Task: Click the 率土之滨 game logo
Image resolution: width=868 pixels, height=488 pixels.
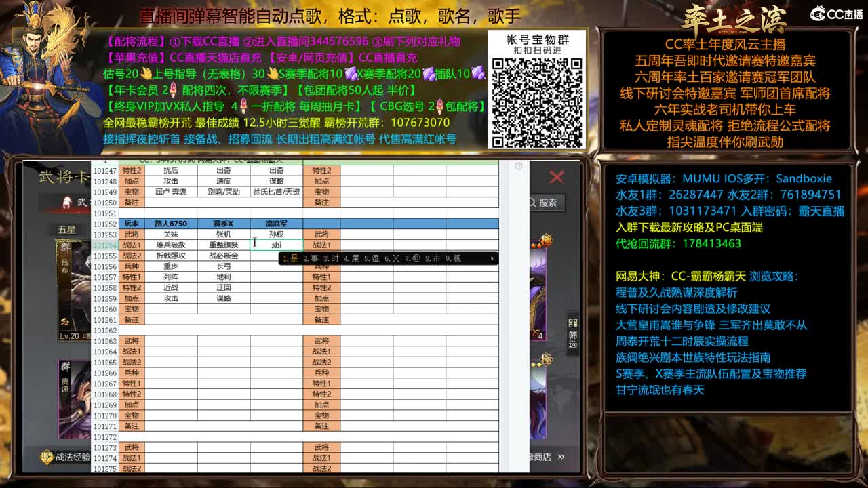Action: (733, 18)
